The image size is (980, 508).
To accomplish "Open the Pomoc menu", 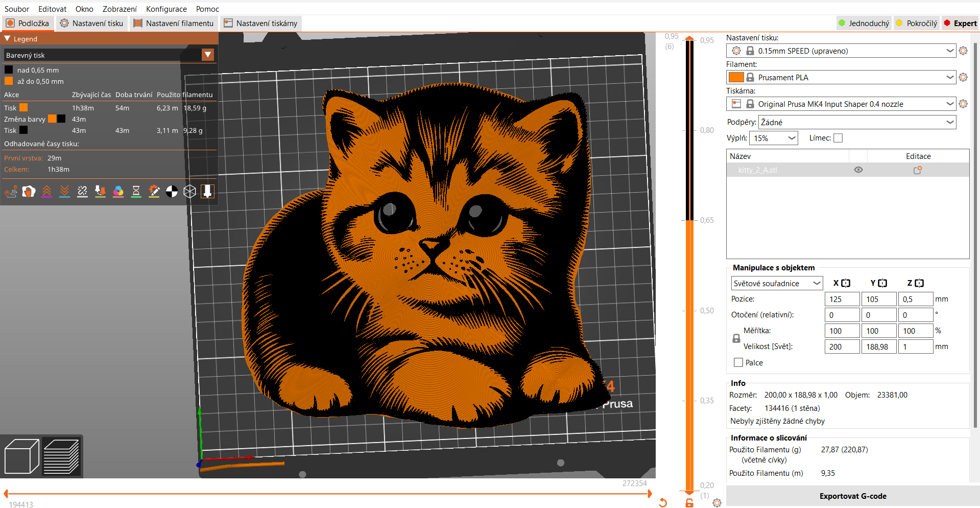I will (x=207, y=9).
